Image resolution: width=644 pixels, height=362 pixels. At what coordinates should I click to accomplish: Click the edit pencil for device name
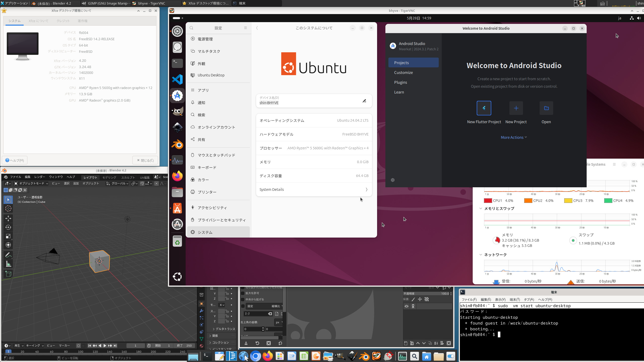coord(364,101)
